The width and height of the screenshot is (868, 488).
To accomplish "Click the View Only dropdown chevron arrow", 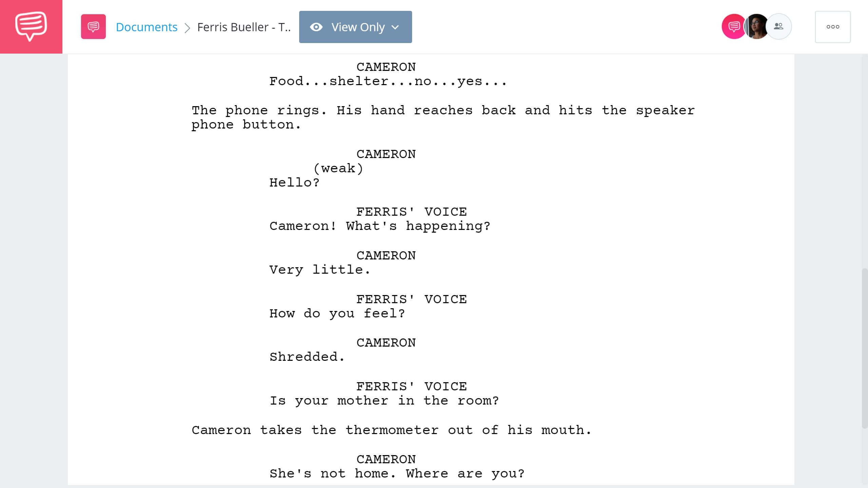I will pos(396,27).
